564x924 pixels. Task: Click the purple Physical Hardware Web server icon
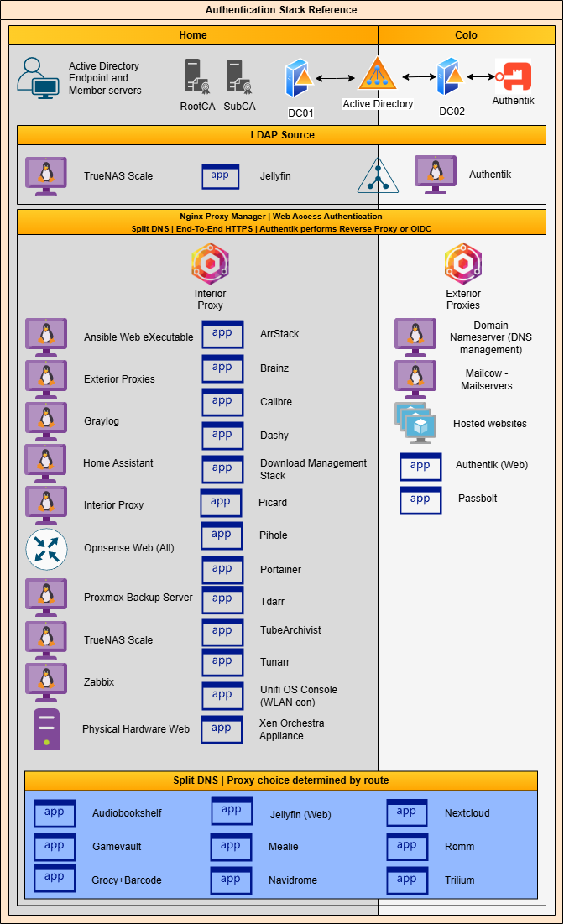click(46, 728)
